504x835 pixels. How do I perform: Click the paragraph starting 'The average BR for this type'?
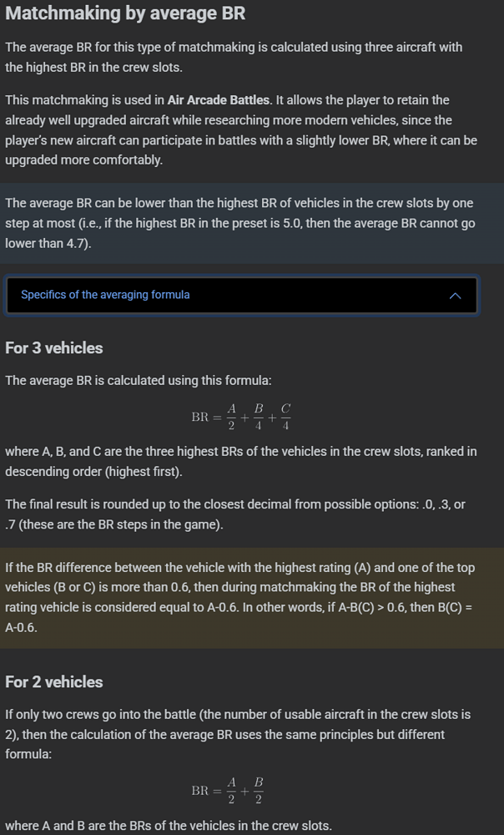pos(234,57)
